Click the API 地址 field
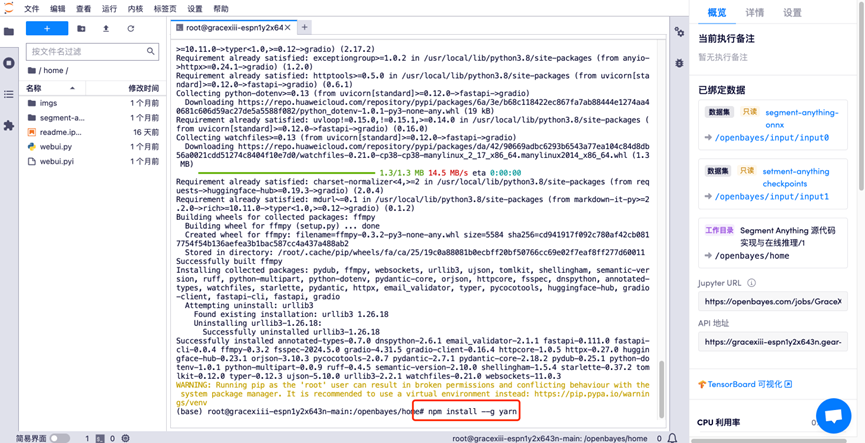This screenshot has height=443, width=865. [773, 342]
